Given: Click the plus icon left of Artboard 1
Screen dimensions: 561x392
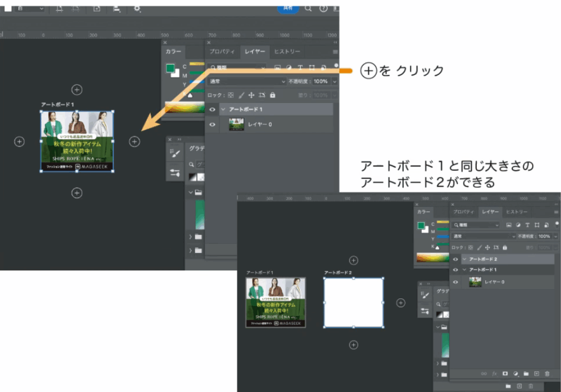Looking at the screenshot, I should pos(19,142).
